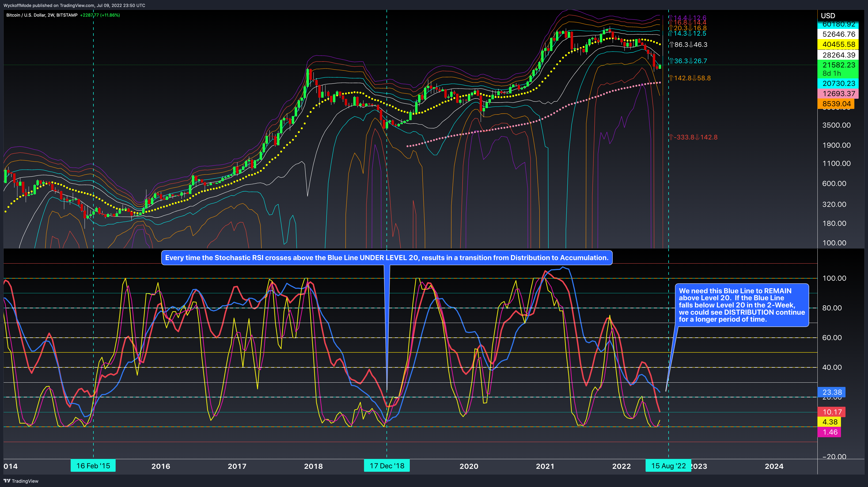Screen dimensions: 868x487
Task: Click the +2287.77 (+11.86%) change value
Action: pyautogui.click(x=100, y=15)
